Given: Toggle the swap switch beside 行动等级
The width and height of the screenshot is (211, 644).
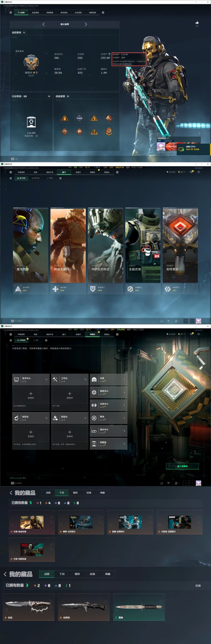Looking at the screenshot, I should pyautogui.click(x=49, y=96).
